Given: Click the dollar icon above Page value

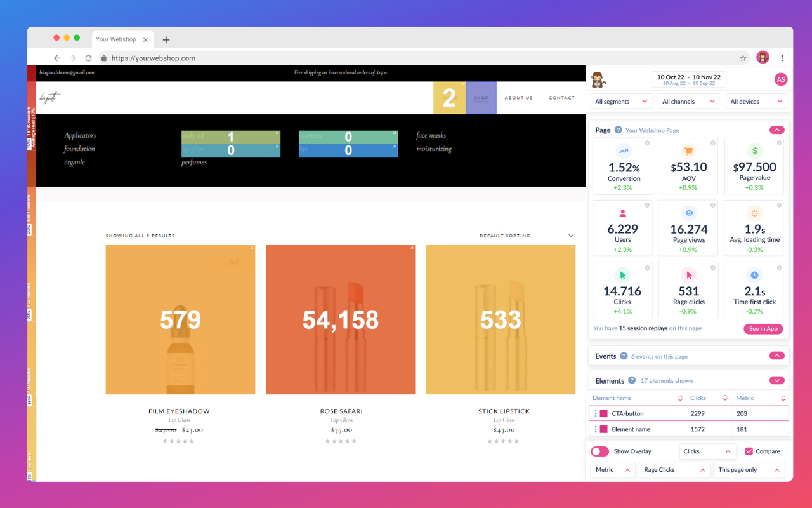Looking at the screenshot, I should point(754,151).
